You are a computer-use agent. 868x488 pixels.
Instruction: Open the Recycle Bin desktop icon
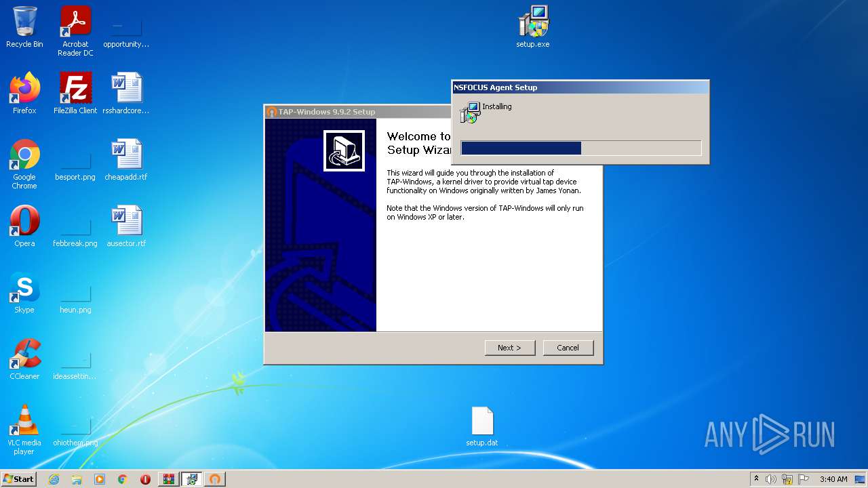24,27
